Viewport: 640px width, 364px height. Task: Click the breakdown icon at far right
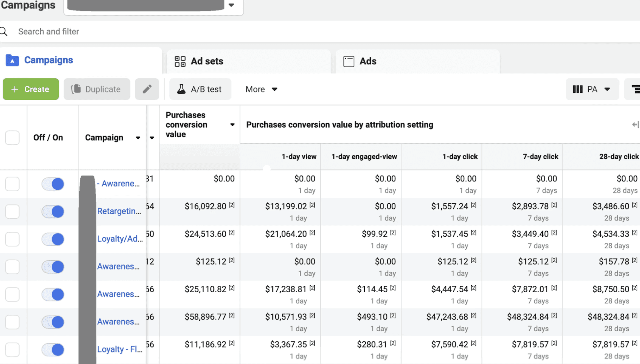(636, 89)
